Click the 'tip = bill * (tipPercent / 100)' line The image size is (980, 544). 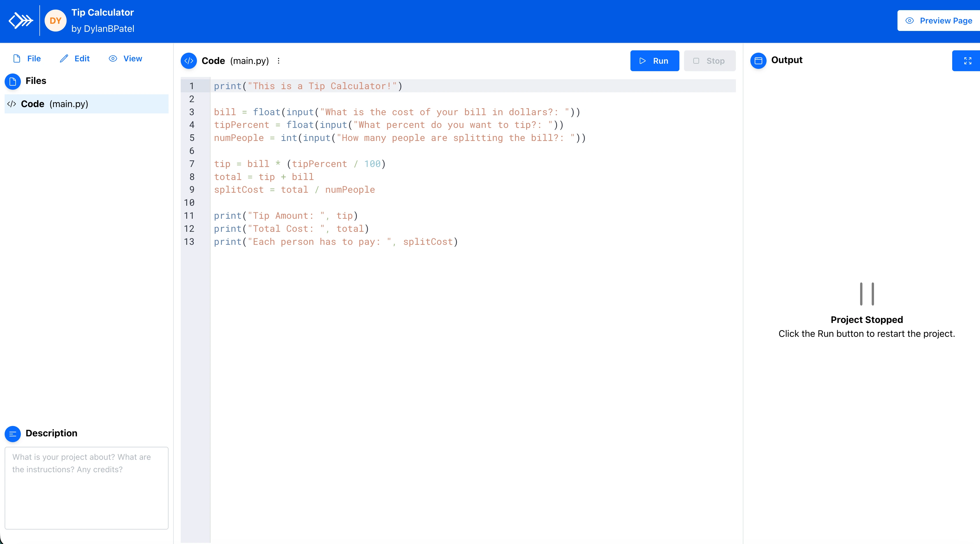tap(299, 164)
